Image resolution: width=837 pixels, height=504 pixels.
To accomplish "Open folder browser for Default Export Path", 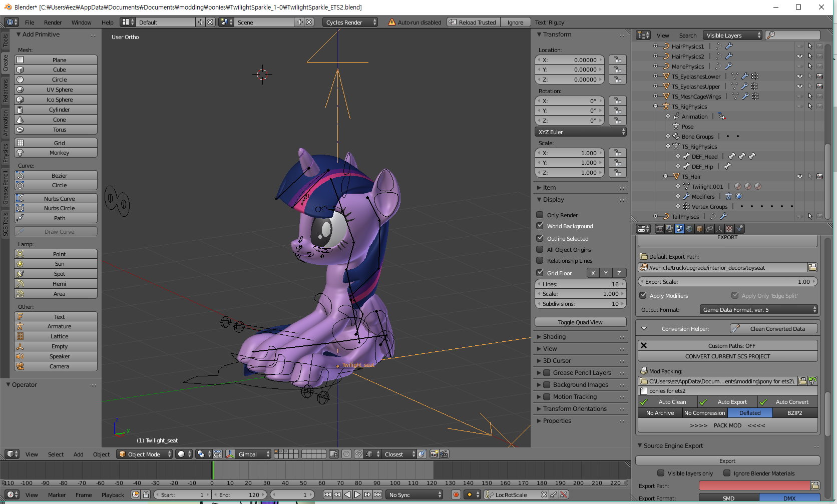I will click(x=812, y=268).
